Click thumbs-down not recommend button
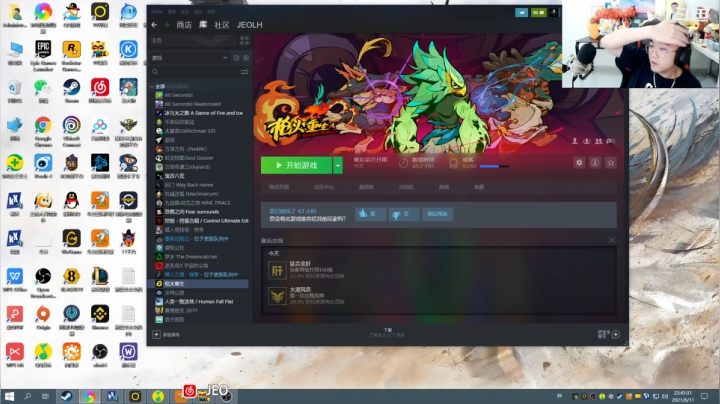This screenshot has width=720, height=404. coord(404,214)
